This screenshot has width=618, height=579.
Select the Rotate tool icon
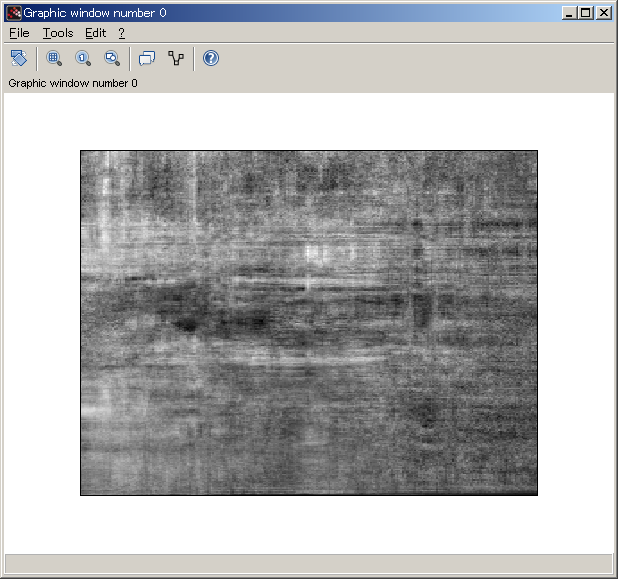(19, 58)
